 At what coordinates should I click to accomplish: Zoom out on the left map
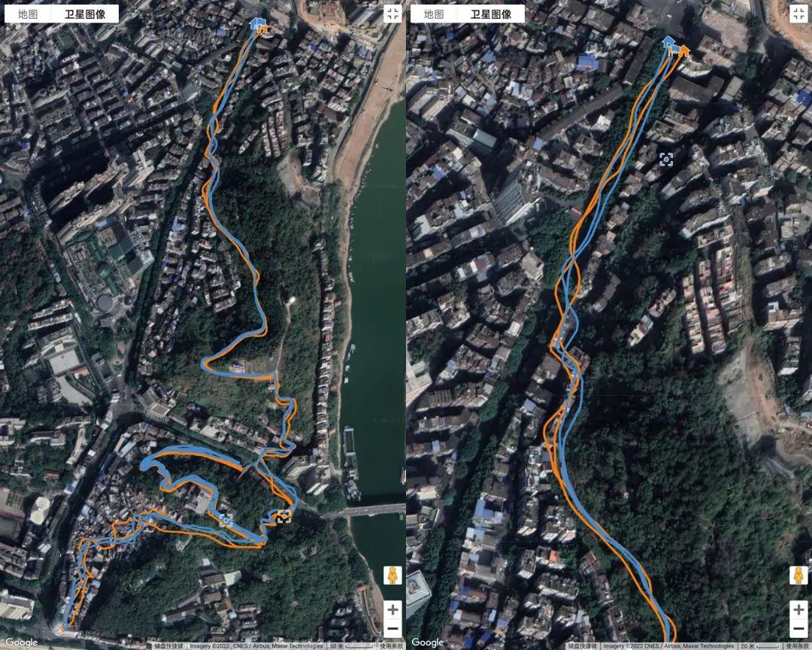coord(392,629)
